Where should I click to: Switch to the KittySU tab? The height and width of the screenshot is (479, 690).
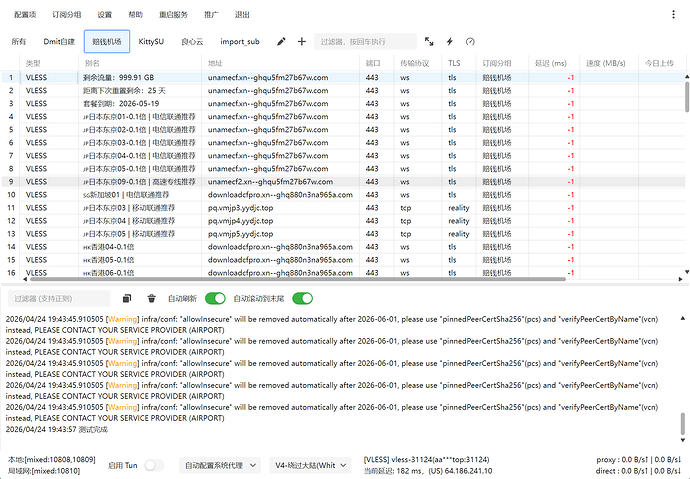coord(151,42)
